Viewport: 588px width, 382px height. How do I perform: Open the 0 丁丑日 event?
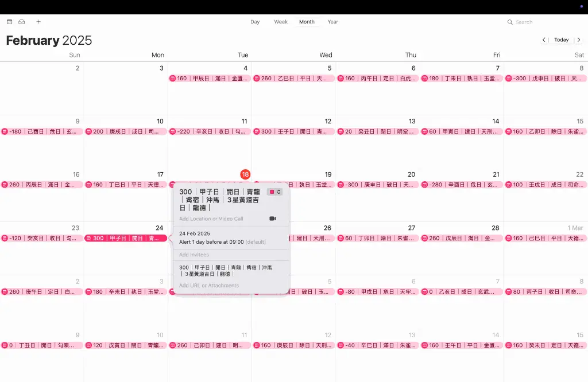(x=41, y=345)
